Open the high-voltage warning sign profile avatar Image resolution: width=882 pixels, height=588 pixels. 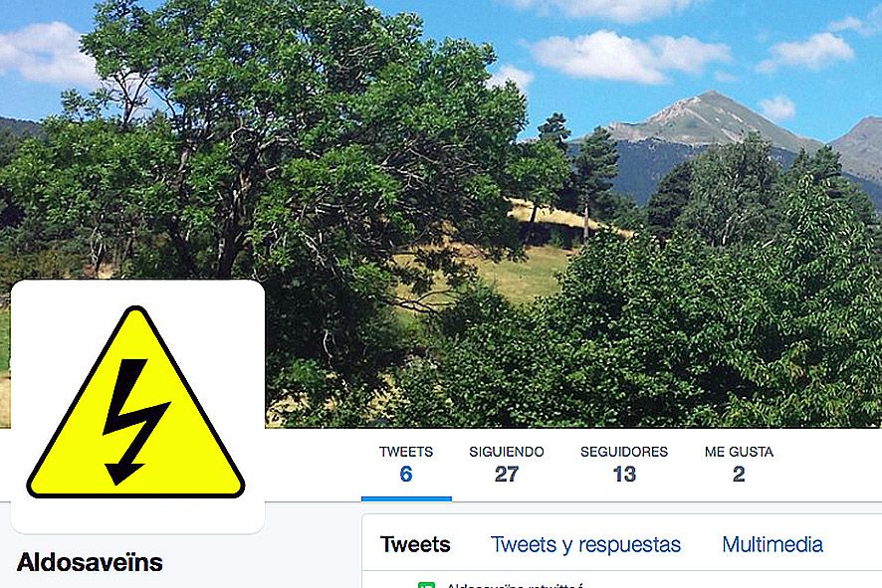(x=135, y=403)
